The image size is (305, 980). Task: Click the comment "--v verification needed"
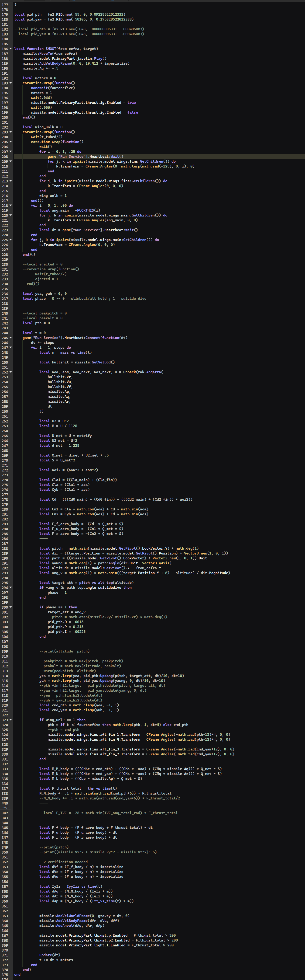pos(63,862)
